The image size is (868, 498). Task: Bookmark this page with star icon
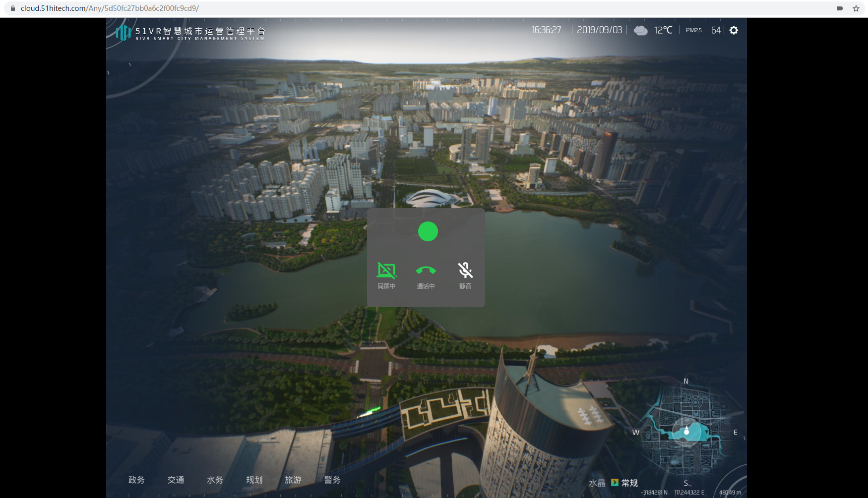click(856, 8)
